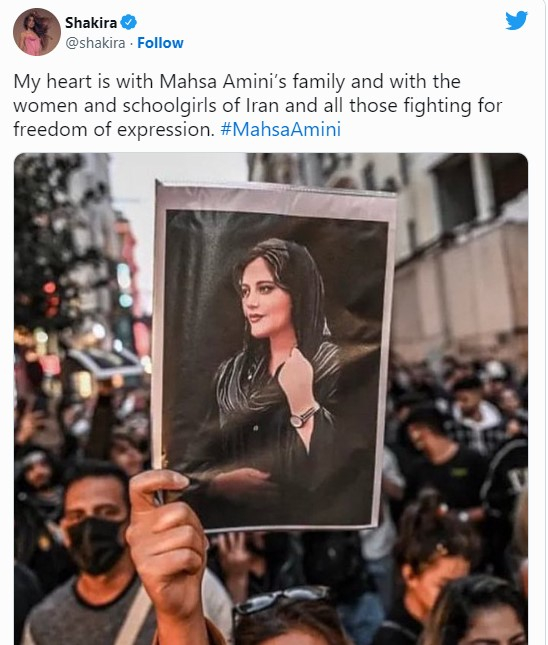Open the #MahsaAmini hashtag
The image size is (548, 645).
[x=281, y=130]
